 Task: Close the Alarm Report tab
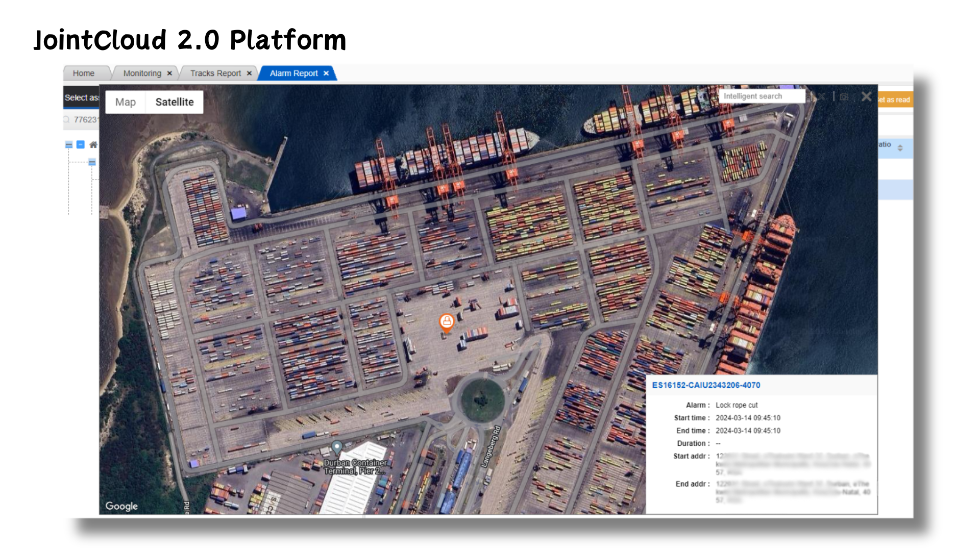(x=326, y=73)
